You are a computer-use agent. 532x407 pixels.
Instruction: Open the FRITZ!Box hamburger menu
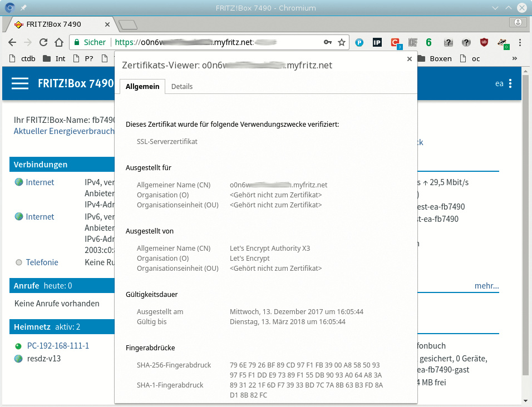[20, 83]
